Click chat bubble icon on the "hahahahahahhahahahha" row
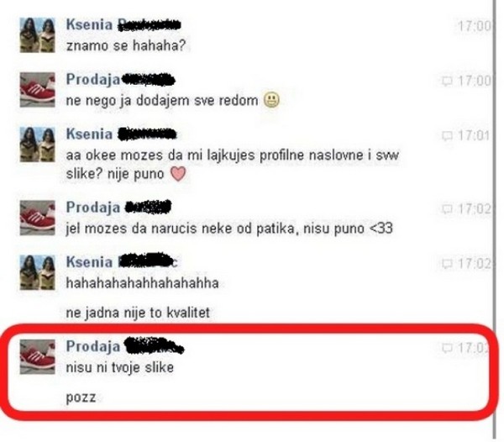The width and height of the screenshot is (504, 442). pos(447,264)
